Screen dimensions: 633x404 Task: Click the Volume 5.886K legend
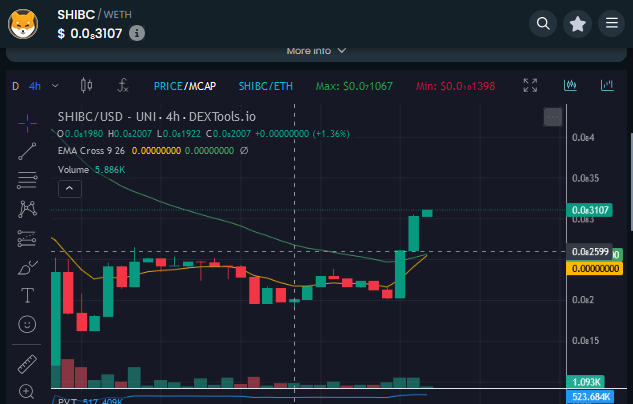point(91,170)
